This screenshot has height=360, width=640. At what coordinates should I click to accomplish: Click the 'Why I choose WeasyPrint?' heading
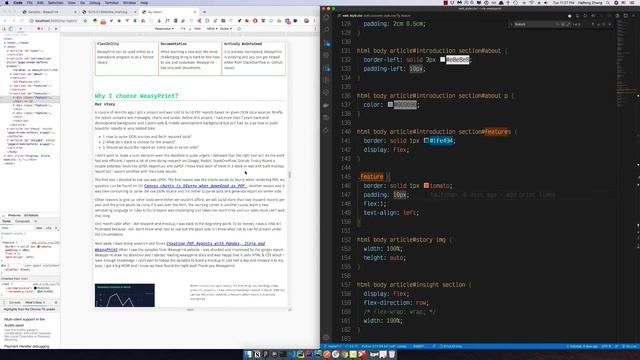136,96
